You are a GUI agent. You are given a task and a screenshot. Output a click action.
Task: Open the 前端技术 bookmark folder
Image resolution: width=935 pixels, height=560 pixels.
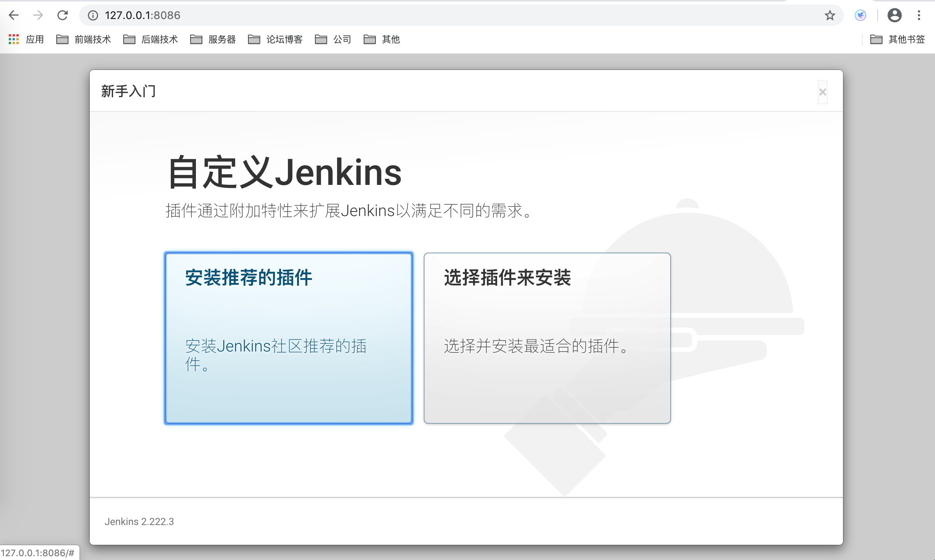(84, 39)
